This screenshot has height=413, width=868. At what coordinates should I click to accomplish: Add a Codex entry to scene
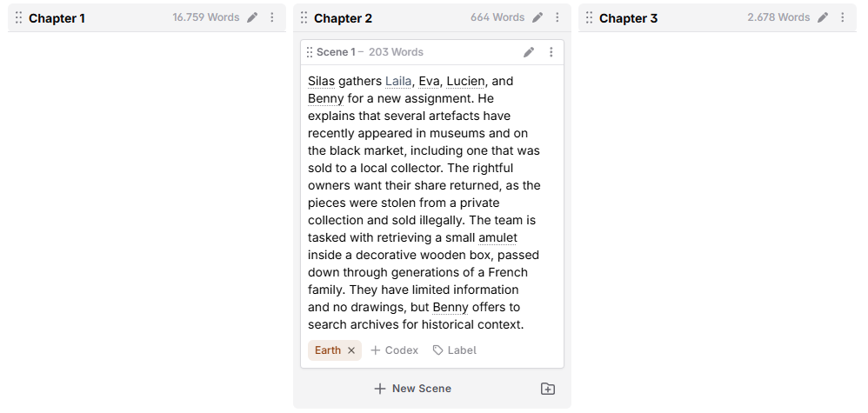(394, 350)
